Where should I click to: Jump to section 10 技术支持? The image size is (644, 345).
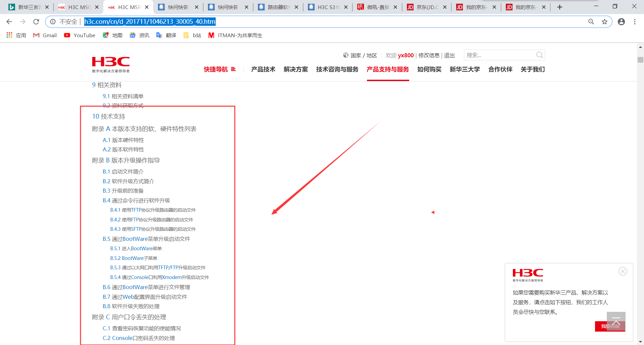coord(109,116)
